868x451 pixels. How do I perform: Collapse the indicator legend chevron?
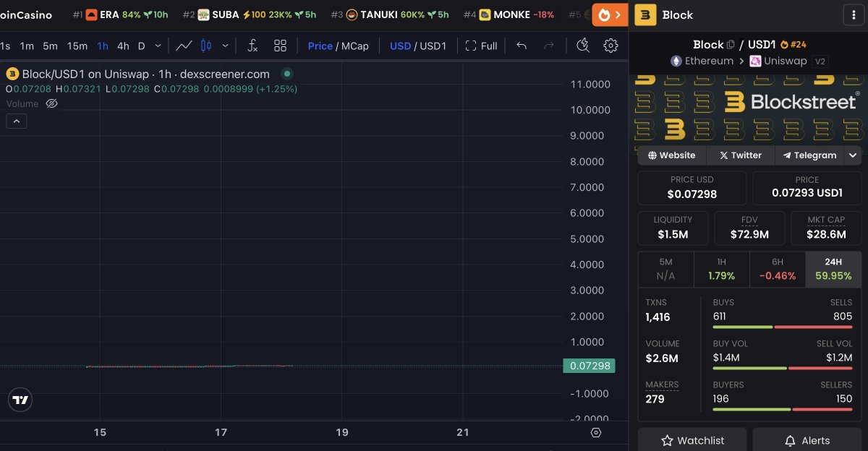(17, 121)
